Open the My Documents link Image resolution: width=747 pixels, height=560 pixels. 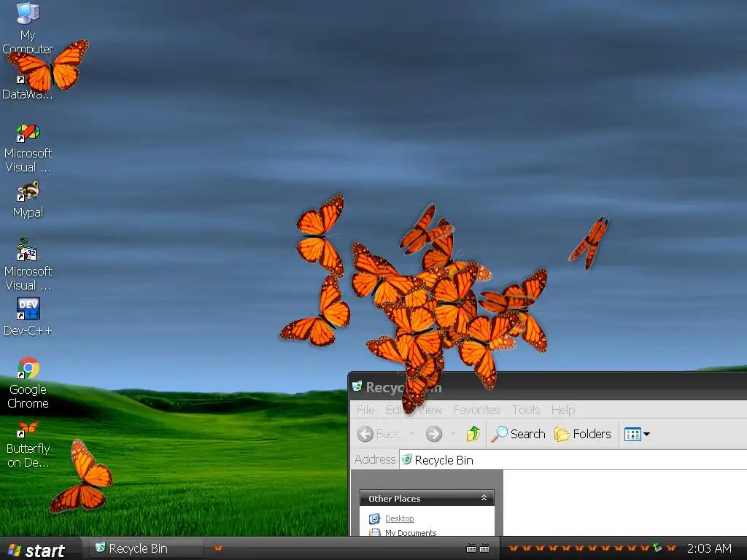(411, 532)
